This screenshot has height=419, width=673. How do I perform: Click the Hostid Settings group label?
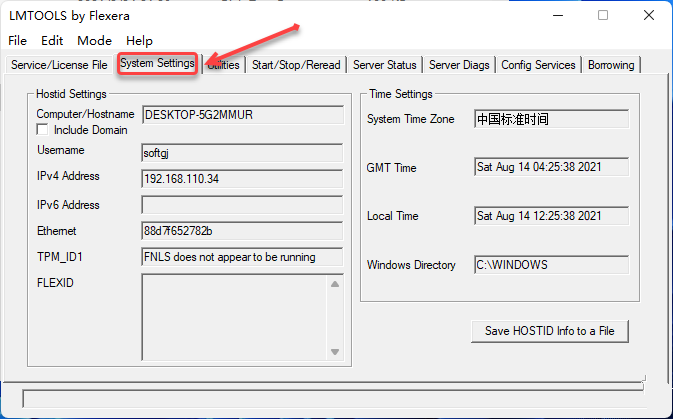click(x=71, y=94)
